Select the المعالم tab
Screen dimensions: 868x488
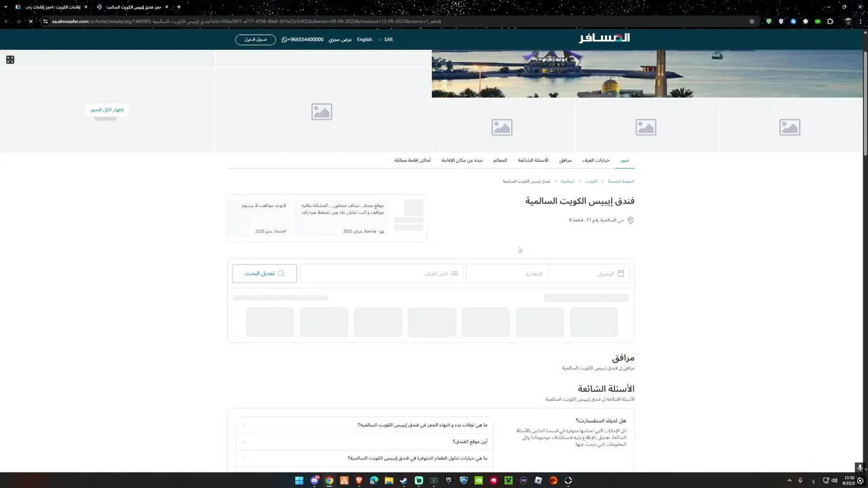coord(500,161)
